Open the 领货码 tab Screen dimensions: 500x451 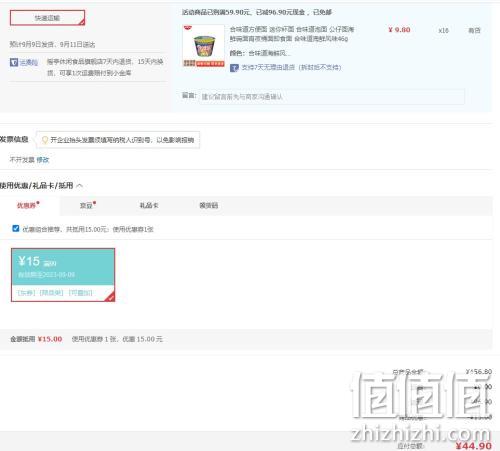click(x=209, y=205)
